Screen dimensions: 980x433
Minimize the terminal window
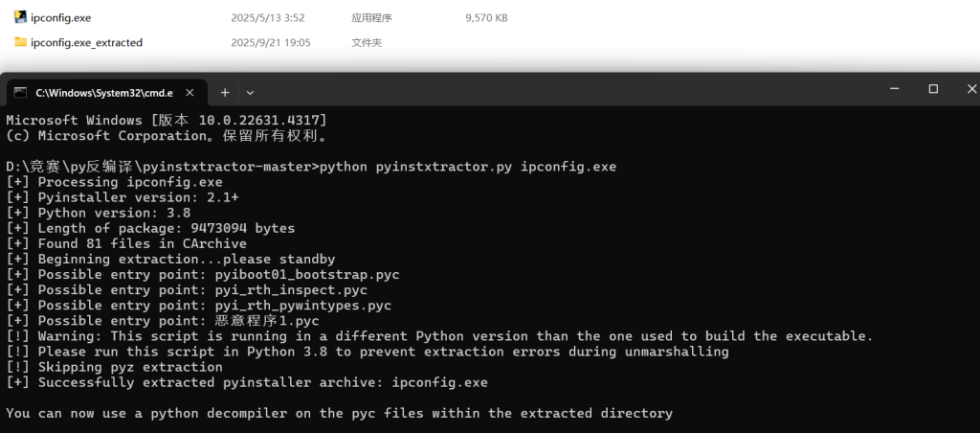[x=890, y=89]
